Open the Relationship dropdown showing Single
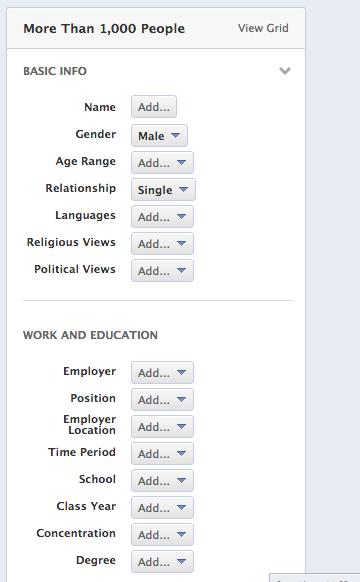Viewport: 360px width, 582px height. coord(163,190)
